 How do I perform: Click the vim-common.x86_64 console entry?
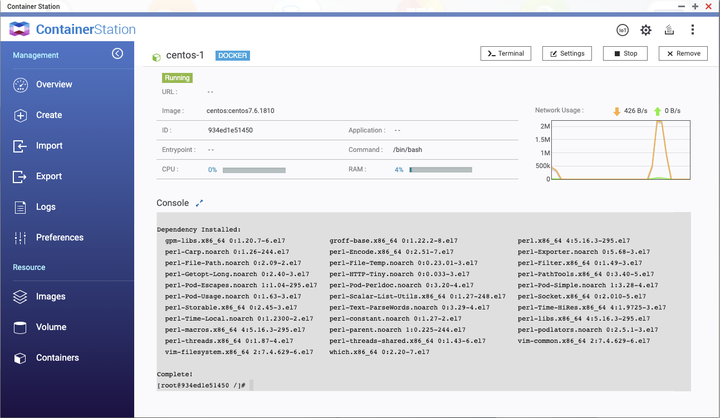(584, 341)
